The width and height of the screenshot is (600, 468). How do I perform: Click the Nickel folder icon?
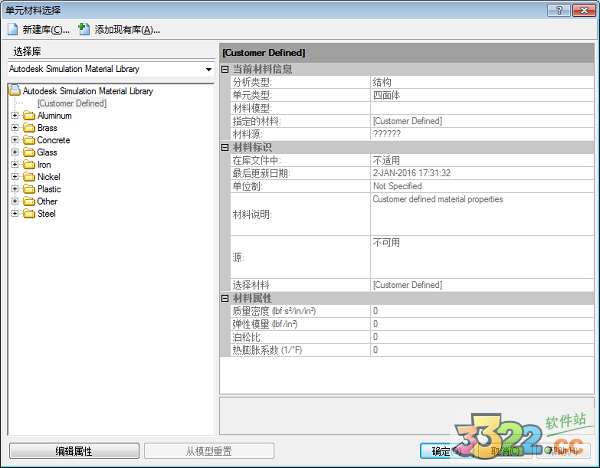pos(29,177)
